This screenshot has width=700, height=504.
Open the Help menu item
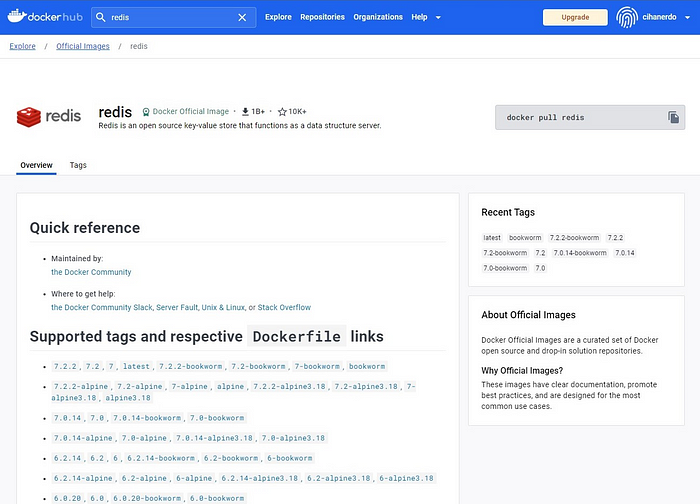pyautogui.click(x=419, y=17)
